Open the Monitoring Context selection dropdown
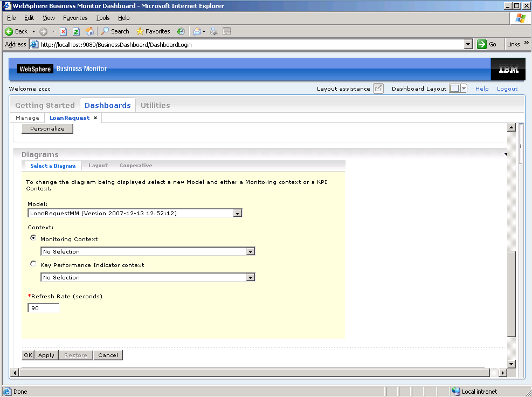The height and width of the screenshot is (397, 532). tap(251, 252)
